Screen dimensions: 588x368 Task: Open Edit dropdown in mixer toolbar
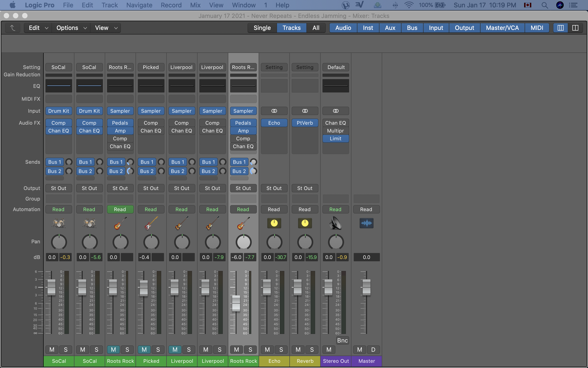pos(38,28)
